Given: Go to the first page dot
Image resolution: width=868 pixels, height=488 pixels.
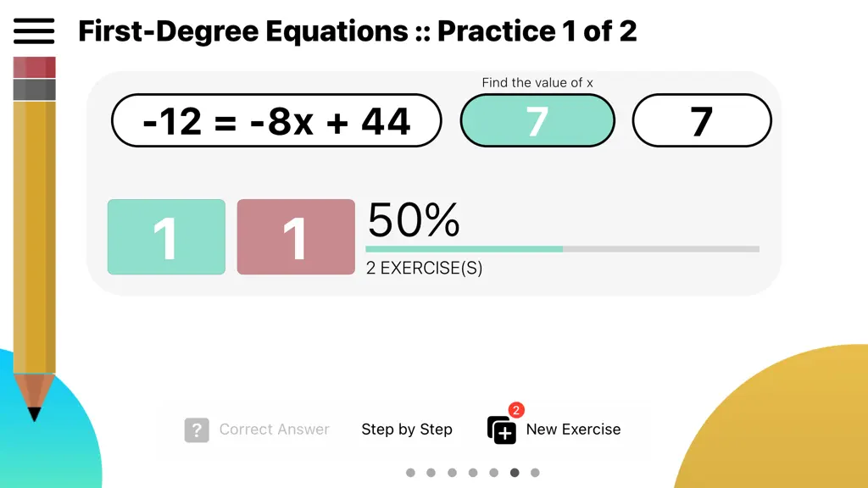Looking at the screenshot, I should click(410, 473).
